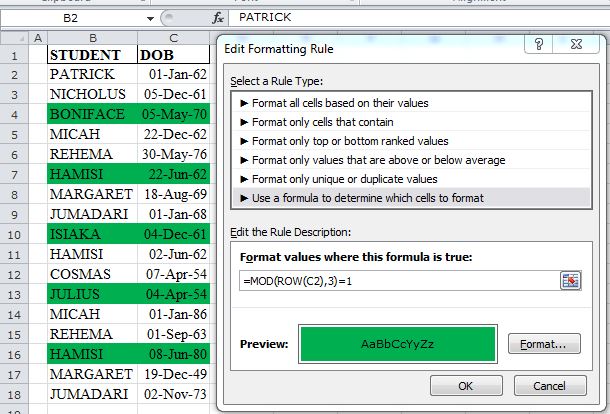This screenshot has width=610, height=414.
Task: Click the cell 19-Dec-49
Action: pos(174,374)
